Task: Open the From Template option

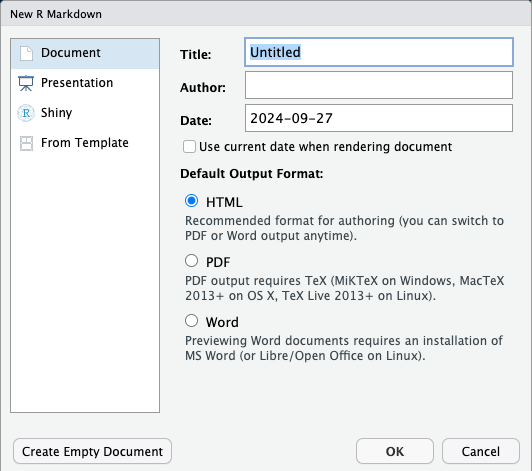Action: pyautogui.click(x=85, y=143)
